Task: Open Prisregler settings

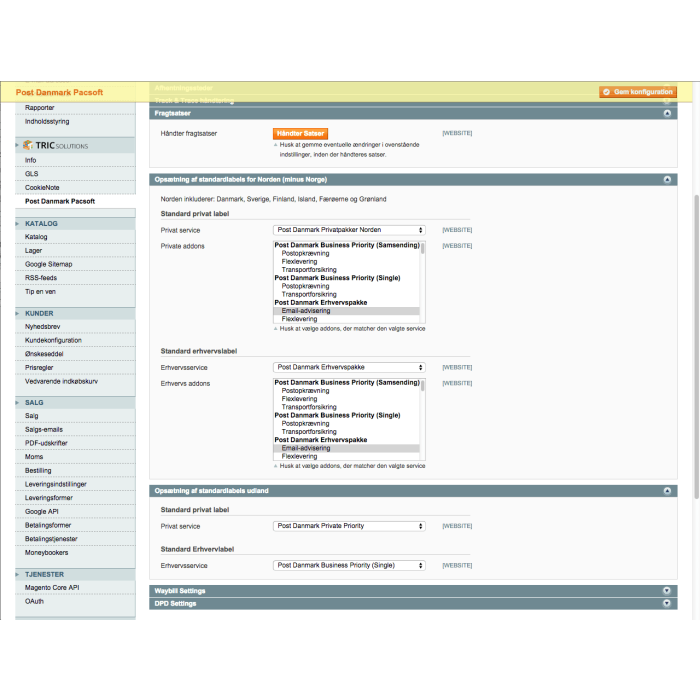Action: click(39, 367)
